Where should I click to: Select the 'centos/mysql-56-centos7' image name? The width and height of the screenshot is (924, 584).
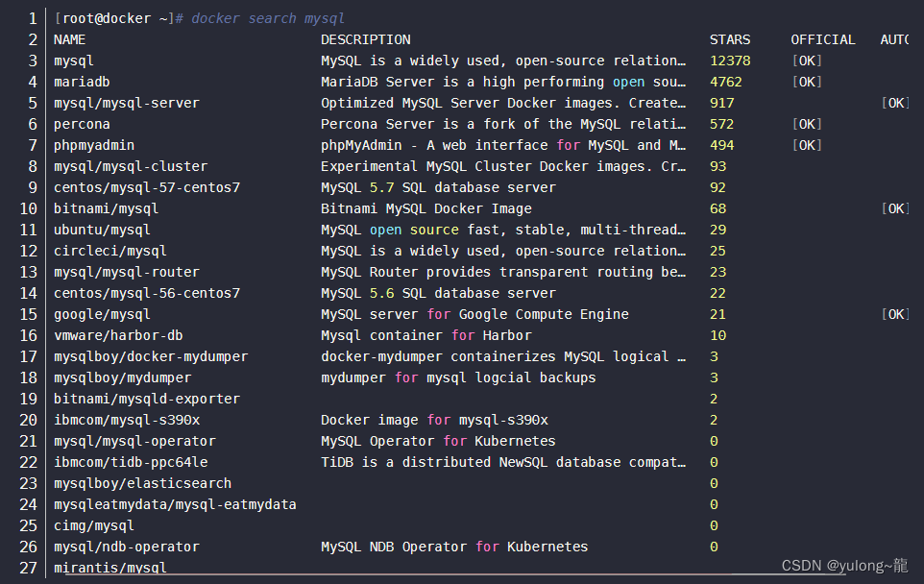(147, 294)
